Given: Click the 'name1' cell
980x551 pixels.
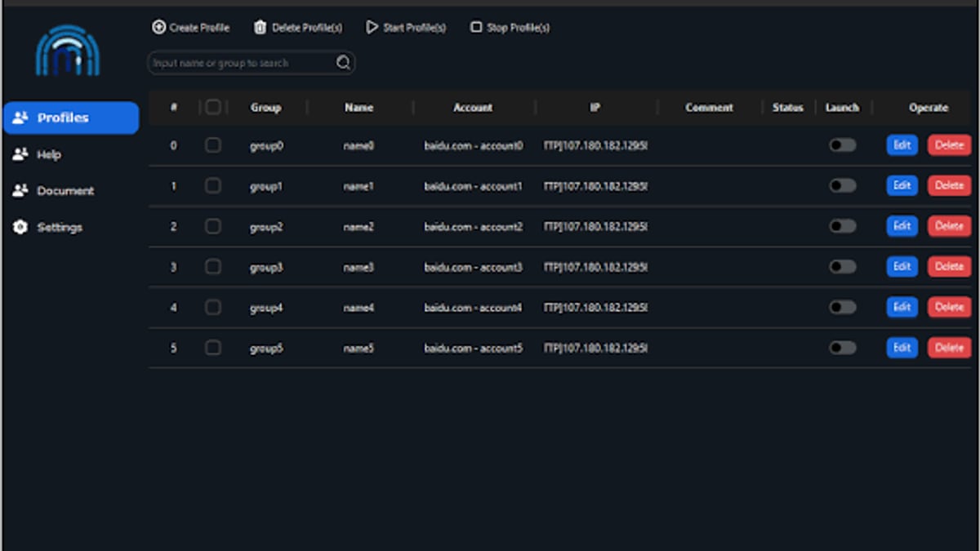Looking at the screenshot, I should click(359, 187).
